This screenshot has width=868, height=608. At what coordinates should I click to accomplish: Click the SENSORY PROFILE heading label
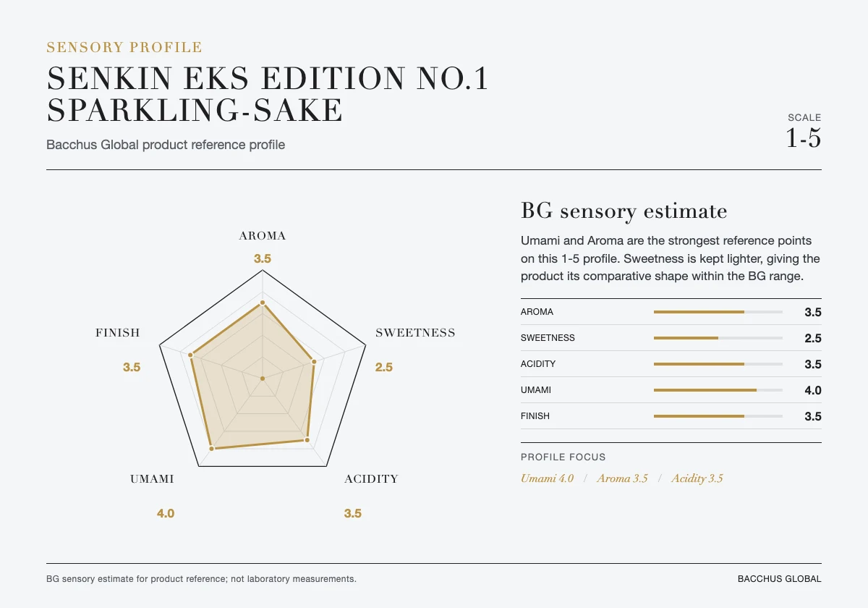coord(124,48)
